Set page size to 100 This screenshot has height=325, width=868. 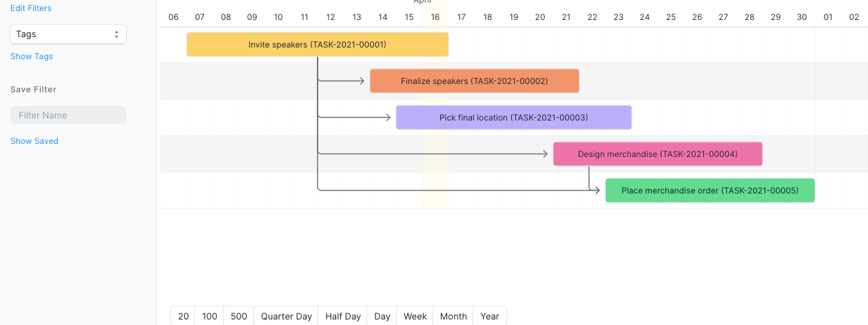click(x=210, y=316)
